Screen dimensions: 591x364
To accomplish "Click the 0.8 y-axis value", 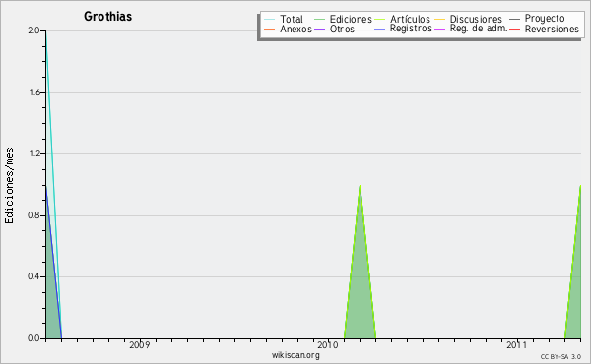I will coord(33,215).
